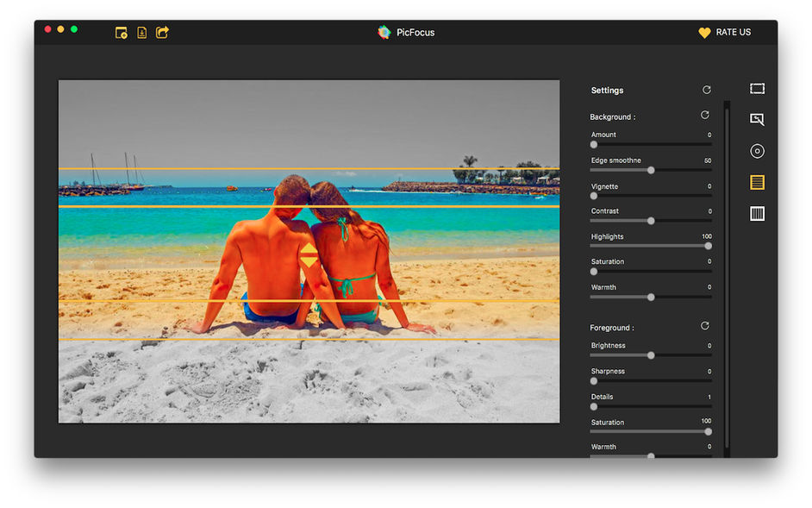Click the Edge smoothness slider knob
Screen dimensions: 812x508
(651, 170)
